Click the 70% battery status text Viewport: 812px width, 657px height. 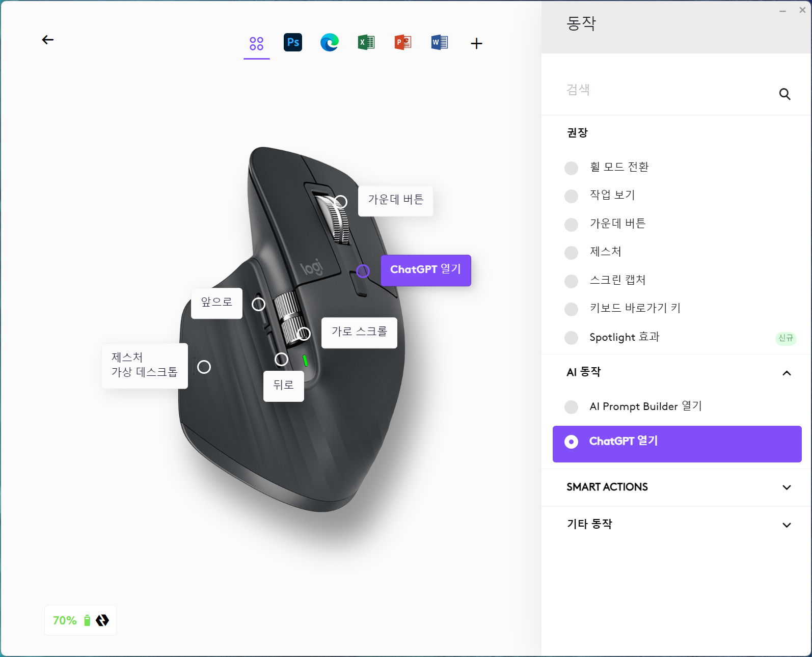pos(65,620)
